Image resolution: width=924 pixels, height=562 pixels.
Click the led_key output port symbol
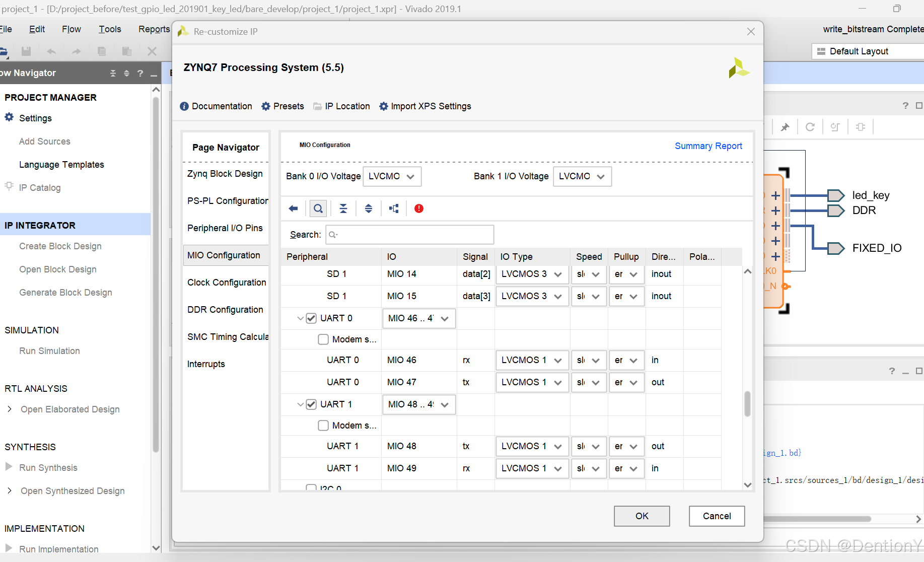836,195
